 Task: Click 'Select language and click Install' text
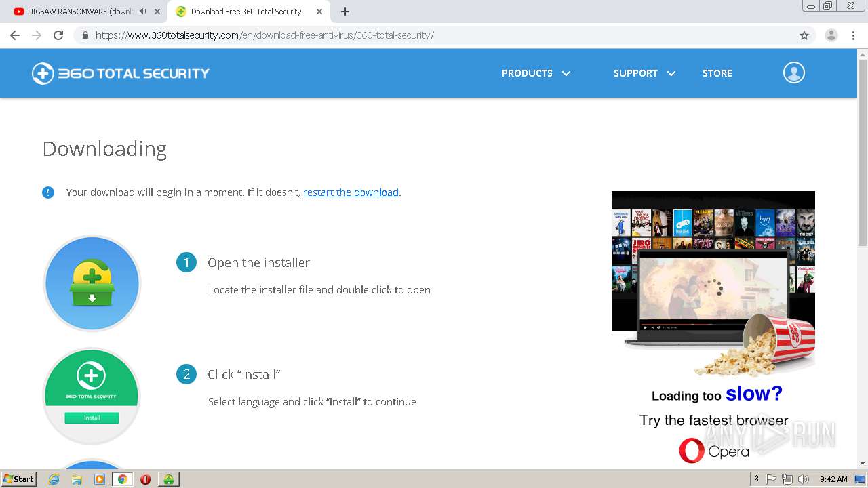tap(312, 402)
